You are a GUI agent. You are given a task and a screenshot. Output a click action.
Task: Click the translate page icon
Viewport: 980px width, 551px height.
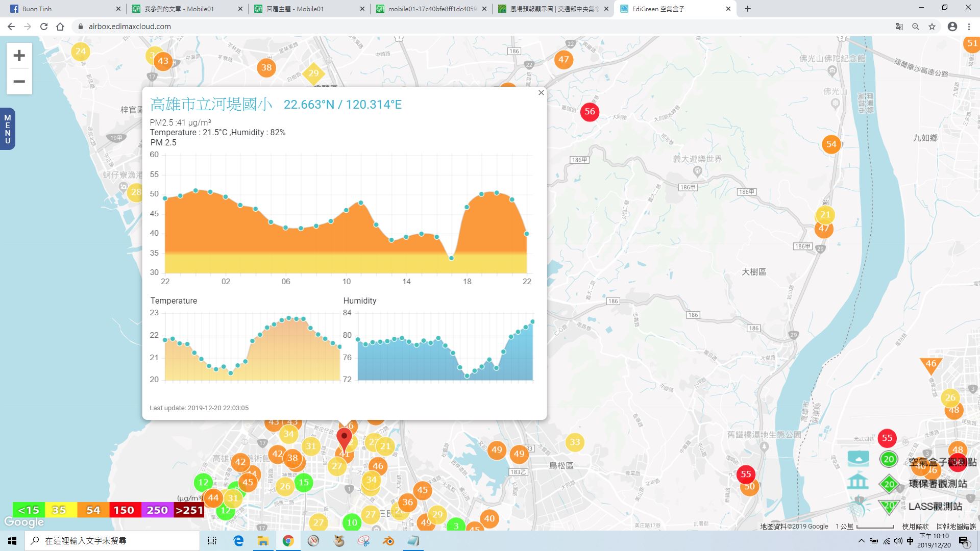(899, 27)
